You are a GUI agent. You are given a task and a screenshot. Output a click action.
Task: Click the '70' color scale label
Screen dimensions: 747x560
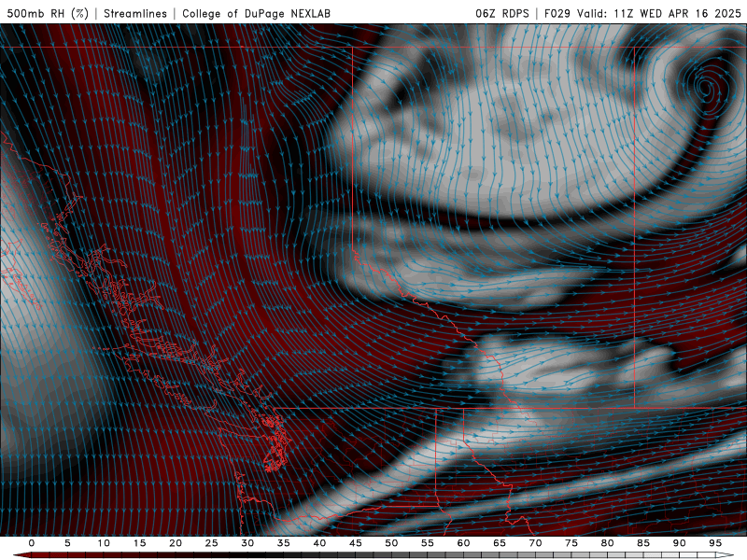tap(535, 543)
